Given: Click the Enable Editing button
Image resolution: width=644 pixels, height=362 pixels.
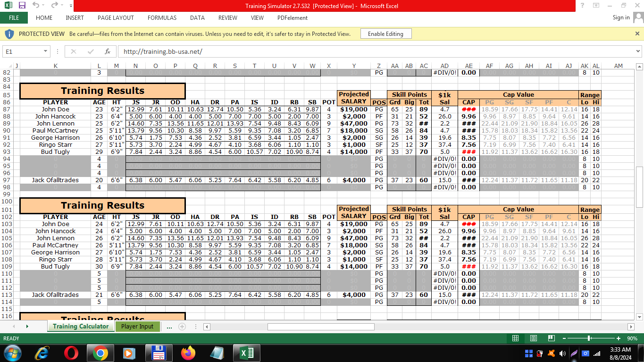Looking at the screenshot, I should coord(385,34).
